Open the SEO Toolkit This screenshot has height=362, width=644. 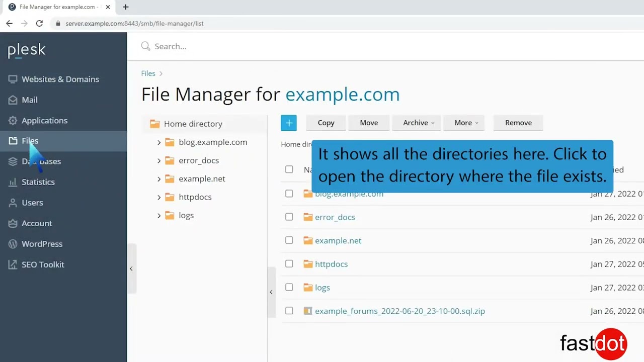pyautogui.click(x=43, y=264)
